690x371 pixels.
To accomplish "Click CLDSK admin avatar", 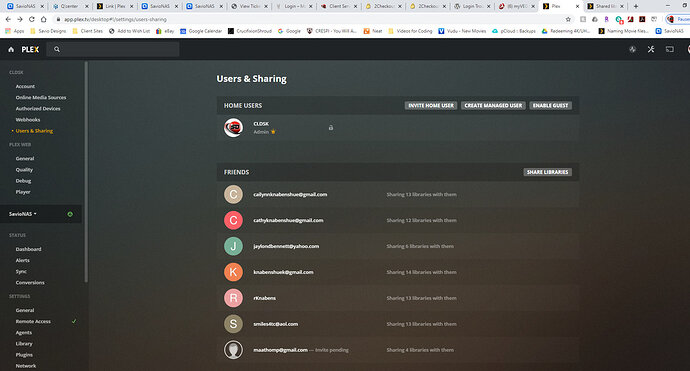I will 233,128.
